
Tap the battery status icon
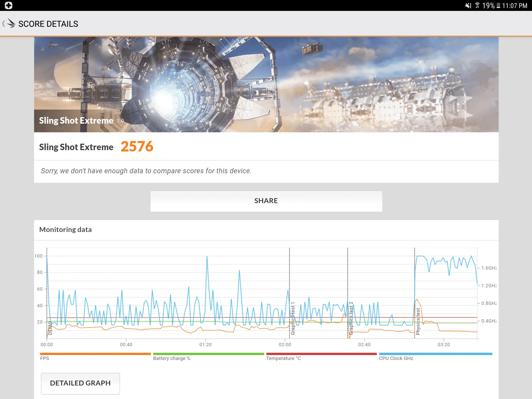click(x=498, y=5)
